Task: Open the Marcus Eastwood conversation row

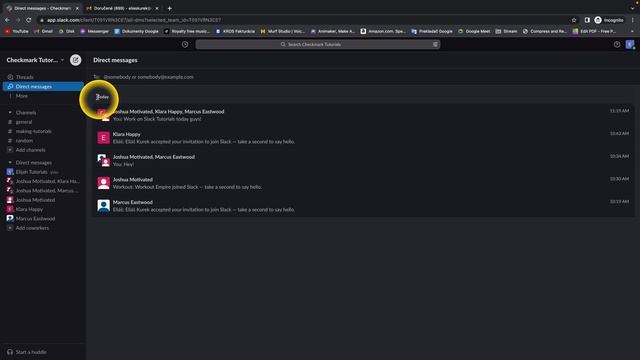Action: (x=363, y=206)
